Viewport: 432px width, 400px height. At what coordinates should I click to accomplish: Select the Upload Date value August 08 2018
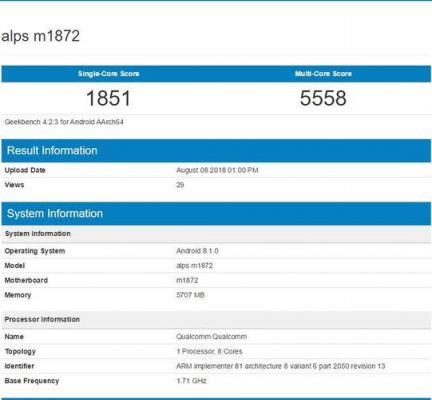217,170
